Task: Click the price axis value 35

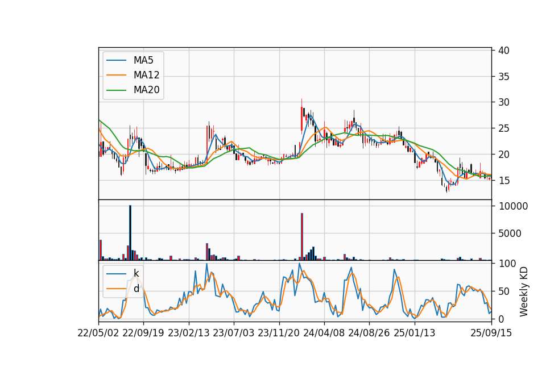Action: pyautogui.click(x=503, y=77)
